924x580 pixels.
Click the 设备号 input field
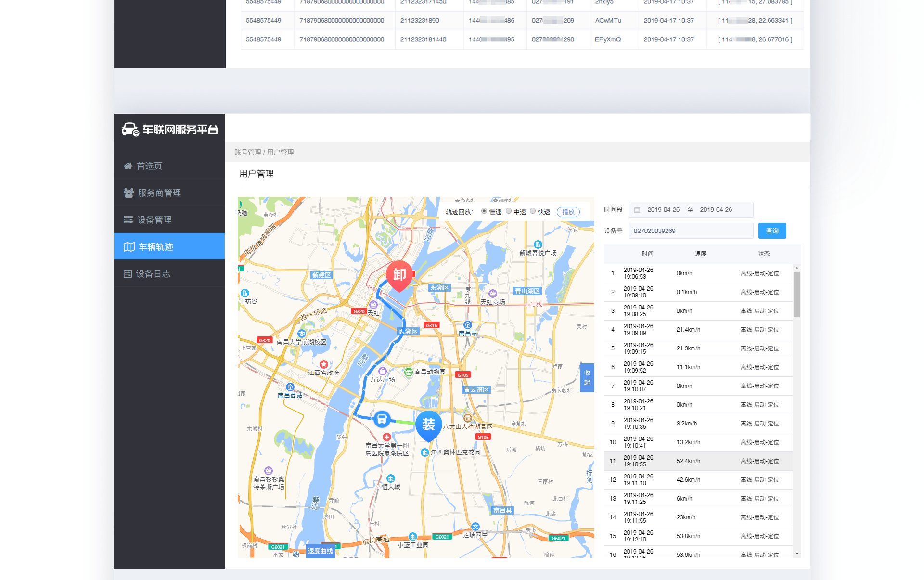point(691,231)
